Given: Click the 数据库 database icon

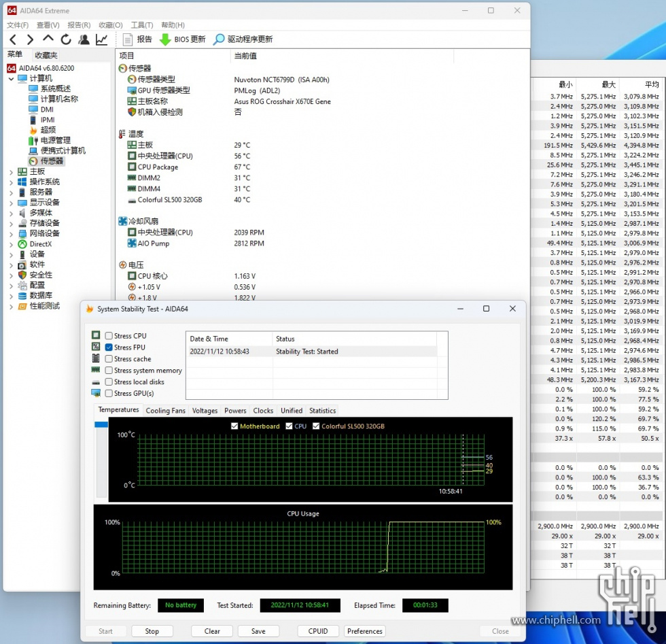Looking at the screenshot, I should click(x=22, y=296).
